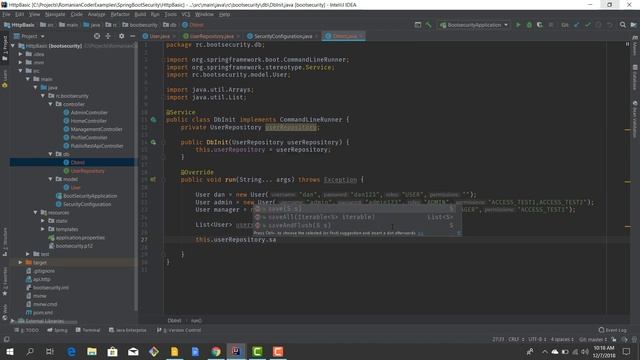Viewport: 640px width, 360px height.
Task: Collapse the HttpBasic root project node
Action: pos(13,46)
